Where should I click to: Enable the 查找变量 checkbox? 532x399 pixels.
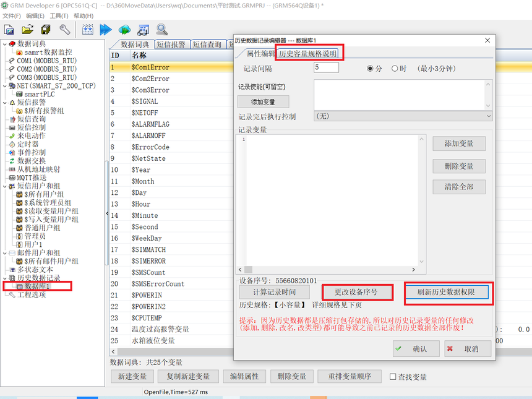coord(393,377)
